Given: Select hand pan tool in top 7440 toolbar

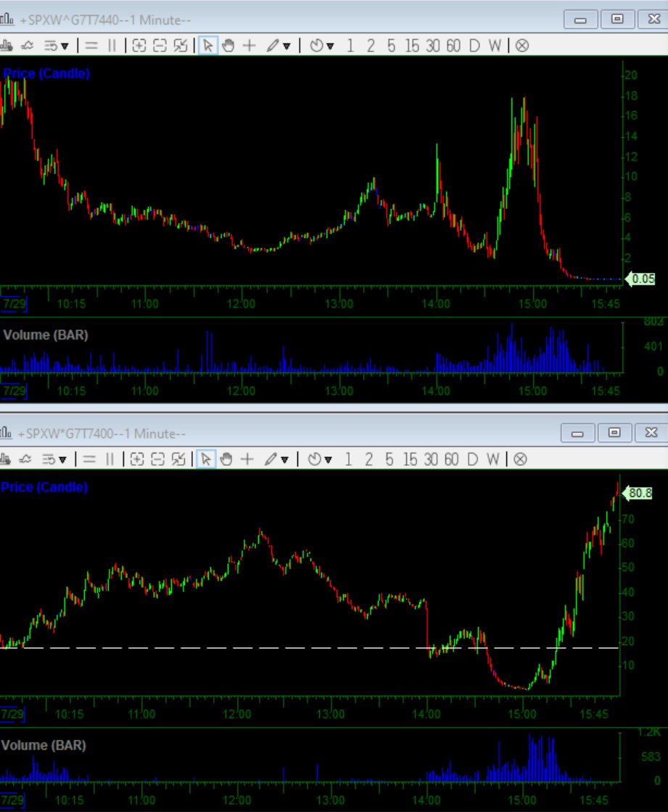Looking at the screenshot, I should pos(228,46).
